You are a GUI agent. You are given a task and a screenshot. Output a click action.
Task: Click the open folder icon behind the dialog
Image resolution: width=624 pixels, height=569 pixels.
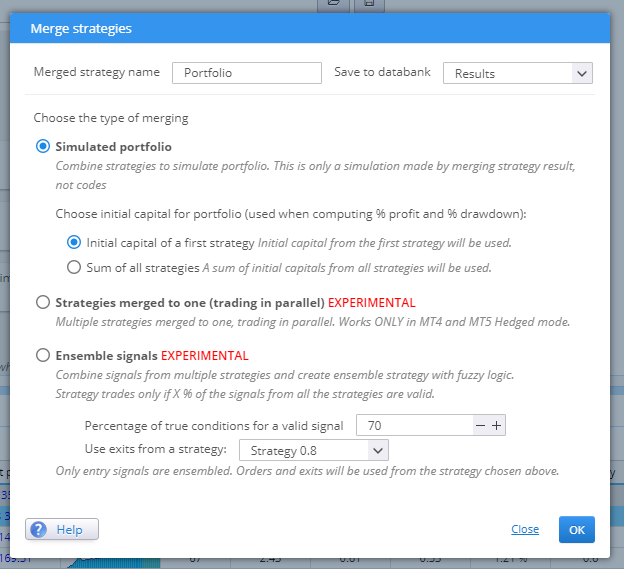(333, 4)
